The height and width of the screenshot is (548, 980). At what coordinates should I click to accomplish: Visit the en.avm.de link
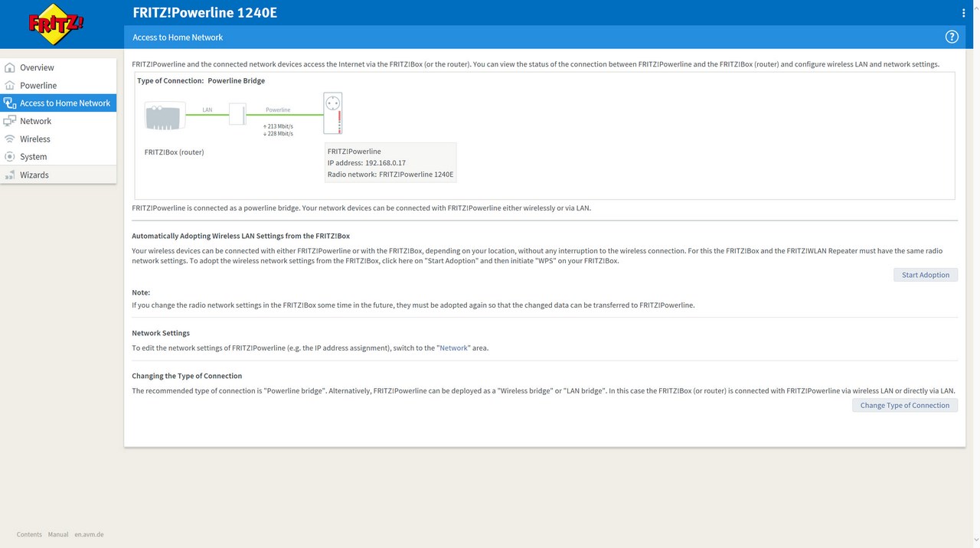[89, 534]
